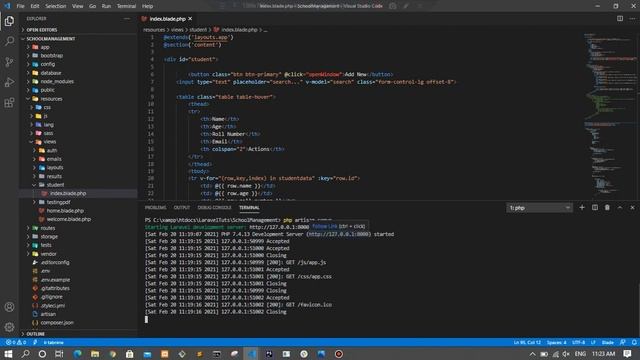The image size is (640, 360).
Task: Create a new terminal with plus icon
Action: [x=582, y=208]
